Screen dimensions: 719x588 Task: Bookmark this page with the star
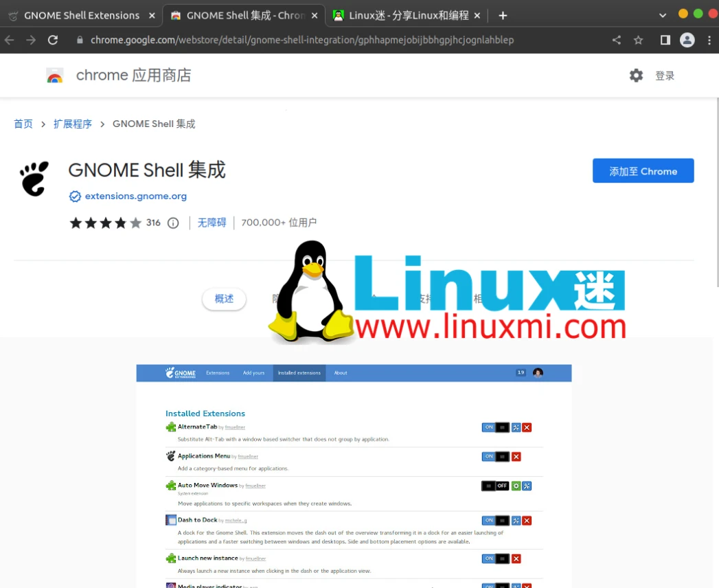[638, 41]
